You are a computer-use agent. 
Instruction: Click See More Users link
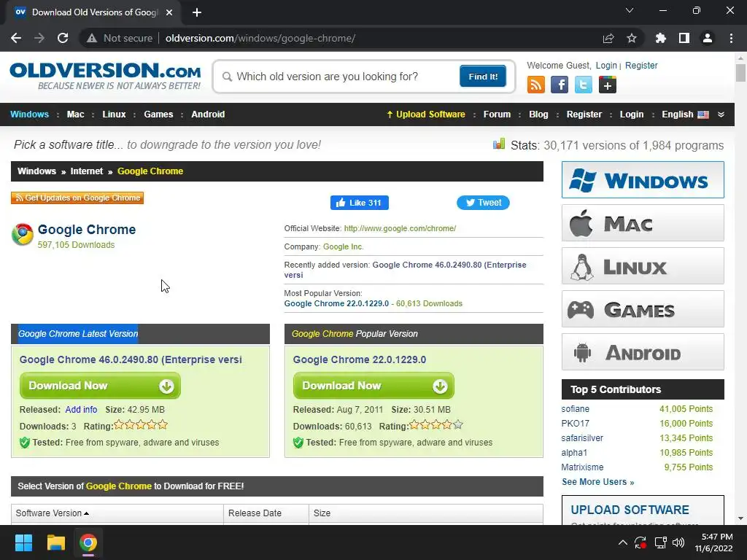[598, 482]
